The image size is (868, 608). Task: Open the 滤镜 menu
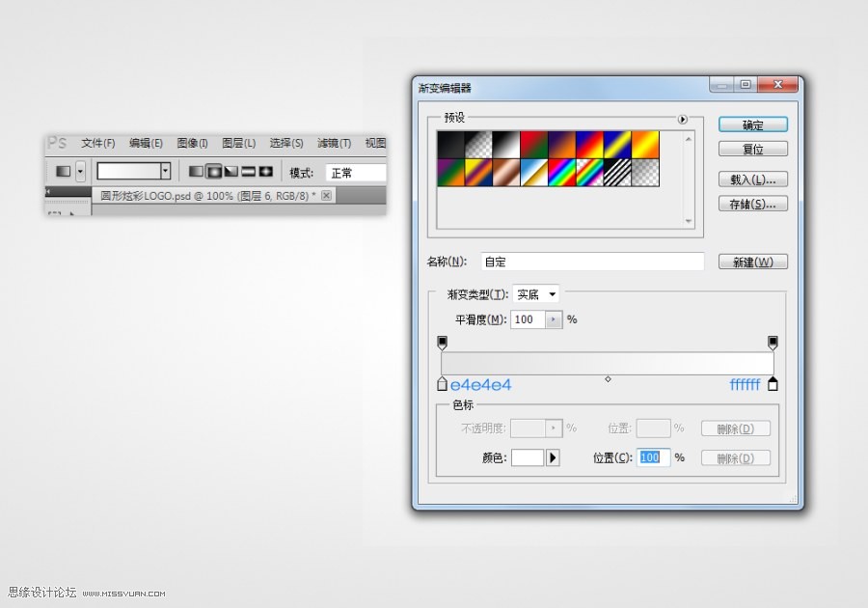click(x=333, y=143)
